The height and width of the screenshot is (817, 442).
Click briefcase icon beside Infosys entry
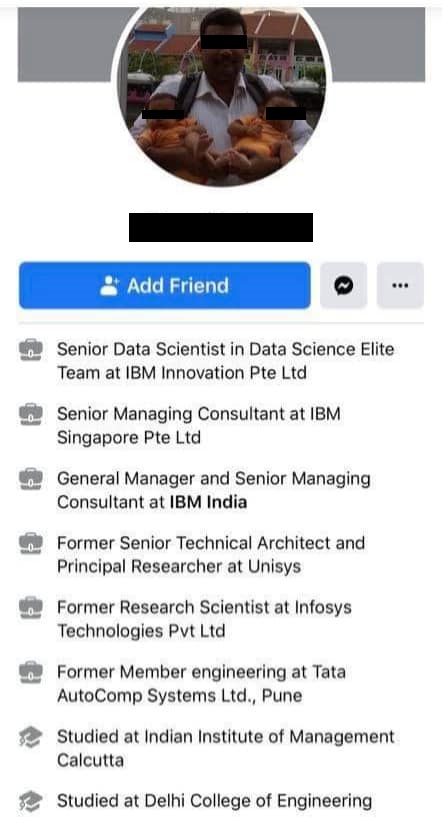click(x=31, y=608)
